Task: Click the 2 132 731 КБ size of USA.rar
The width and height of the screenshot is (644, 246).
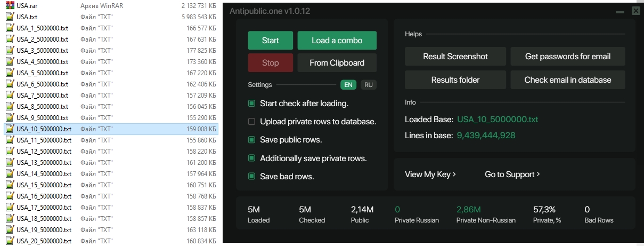Action: click(x=199, y=5)
